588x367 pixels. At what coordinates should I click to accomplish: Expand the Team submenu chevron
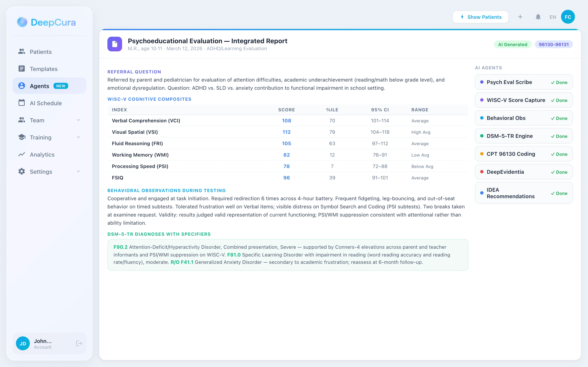78,120
